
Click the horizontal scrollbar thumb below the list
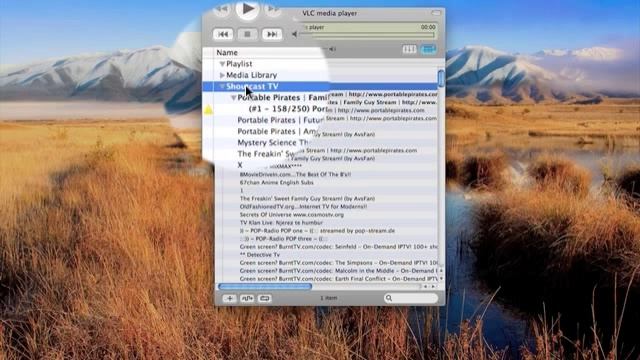pos(265,287)
